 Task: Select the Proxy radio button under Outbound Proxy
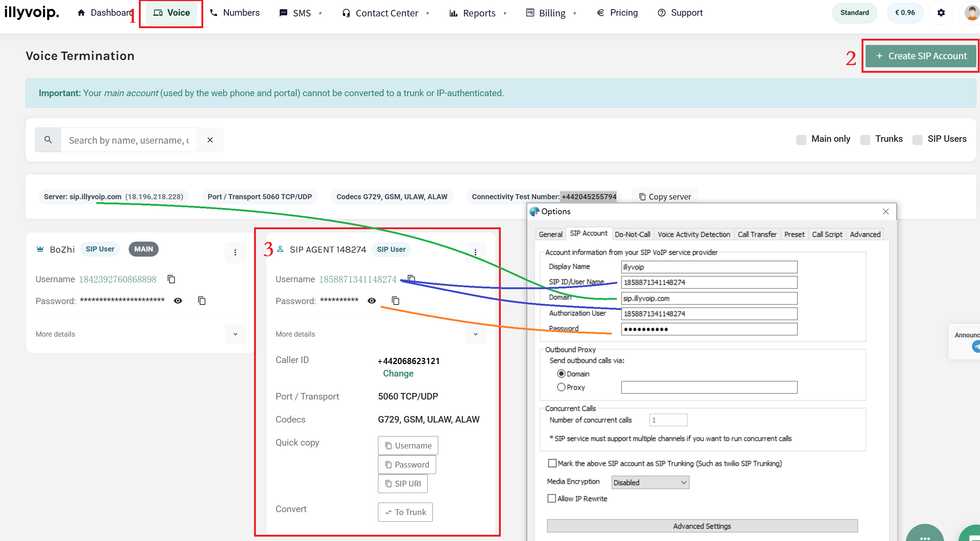pos(561,387)
